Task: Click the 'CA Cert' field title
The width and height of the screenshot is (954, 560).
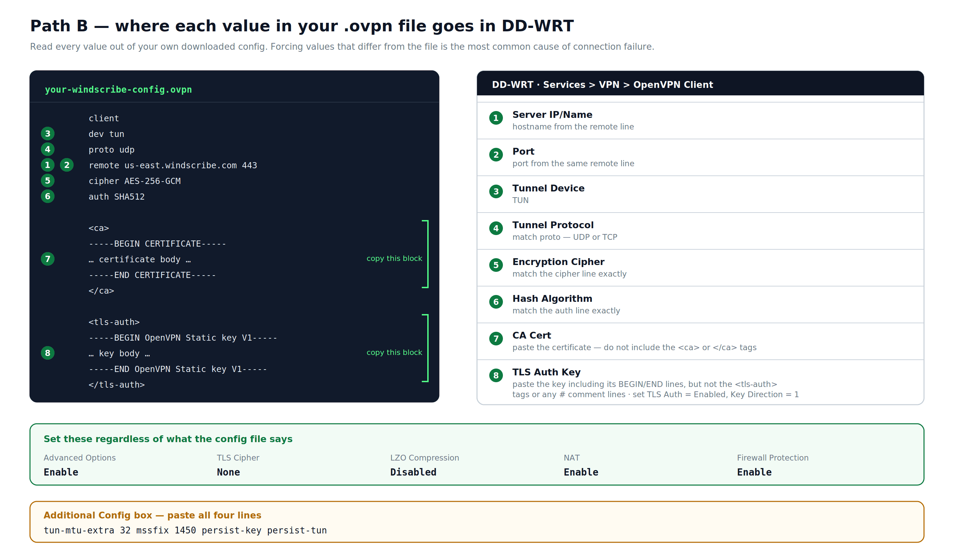Action: click(532, 335)
